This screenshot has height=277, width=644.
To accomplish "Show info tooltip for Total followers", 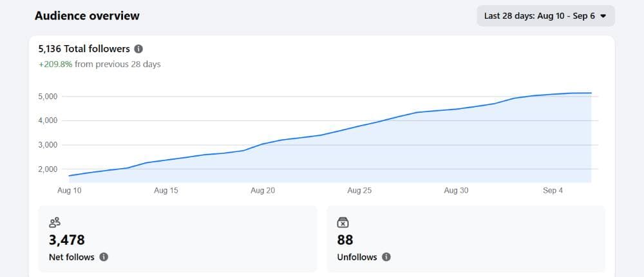I will 139,49.
